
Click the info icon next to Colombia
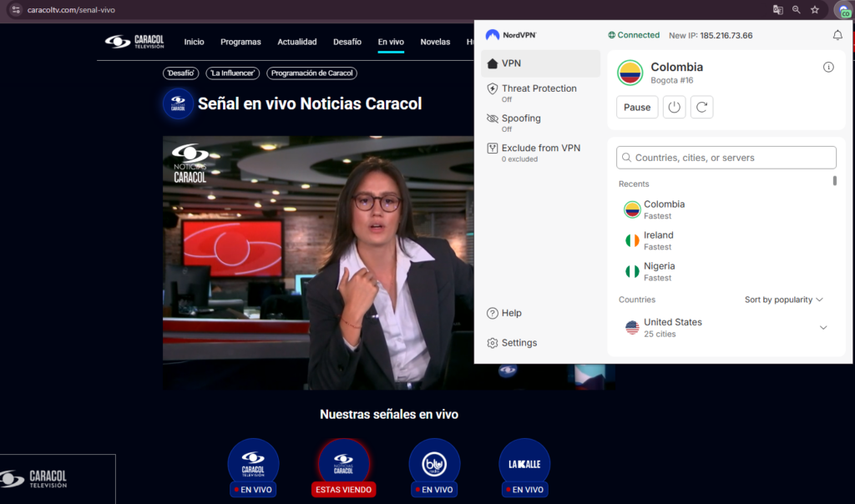tap(828, 67)
